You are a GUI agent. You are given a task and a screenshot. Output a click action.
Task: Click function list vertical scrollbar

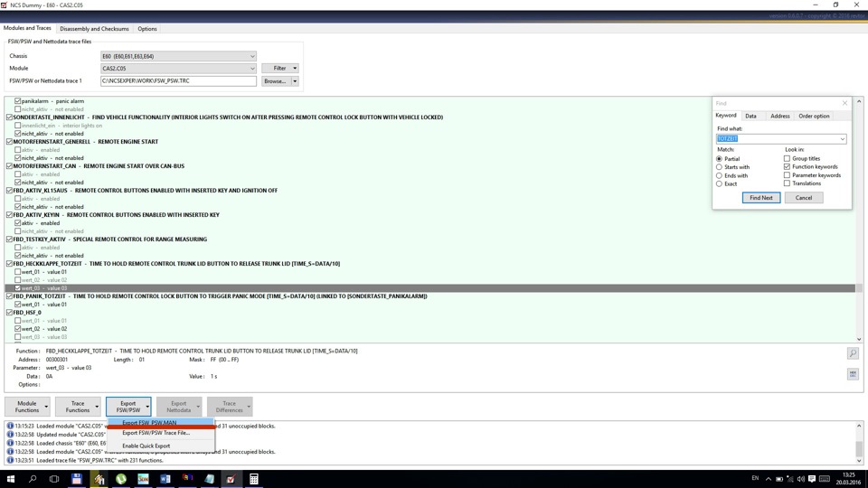point(859,221)
